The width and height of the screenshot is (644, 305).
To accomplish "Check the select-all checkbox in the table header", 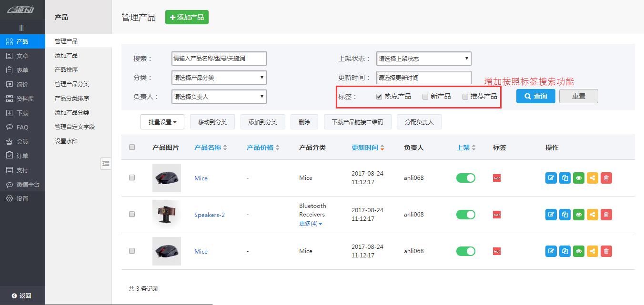I will [x=133, y=147].
